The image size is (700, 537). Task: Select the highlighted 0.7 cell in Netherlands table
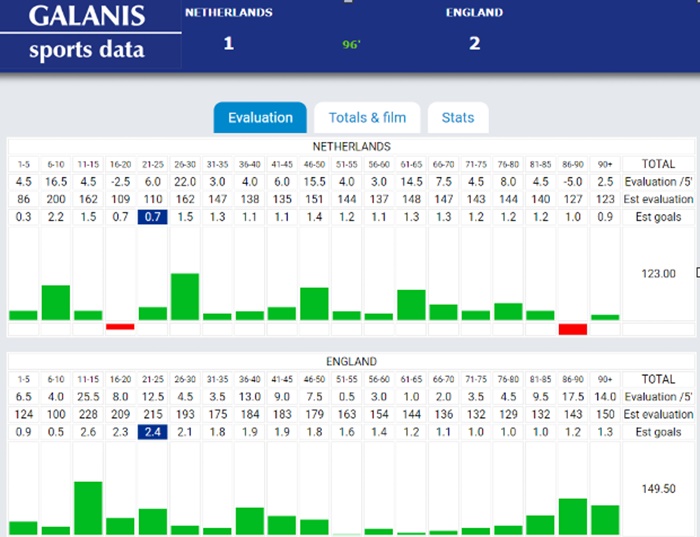click(x=153, y=217)
